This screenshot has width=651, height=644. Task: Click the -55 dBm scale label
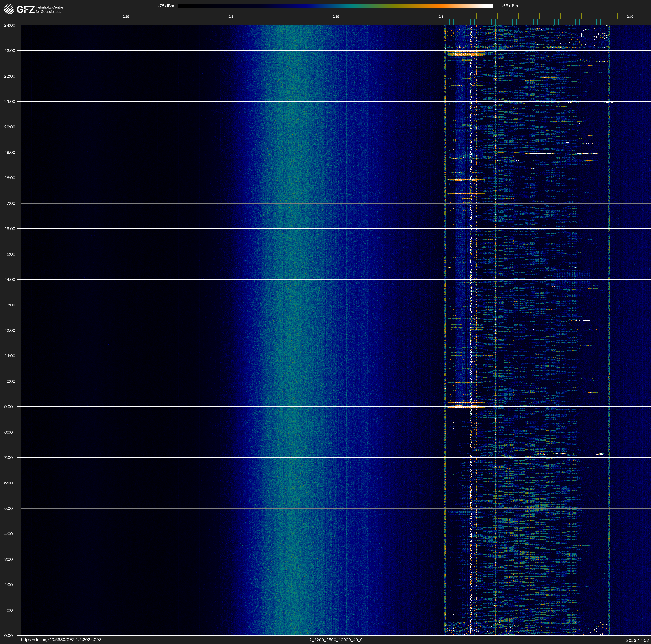point(509,6)
